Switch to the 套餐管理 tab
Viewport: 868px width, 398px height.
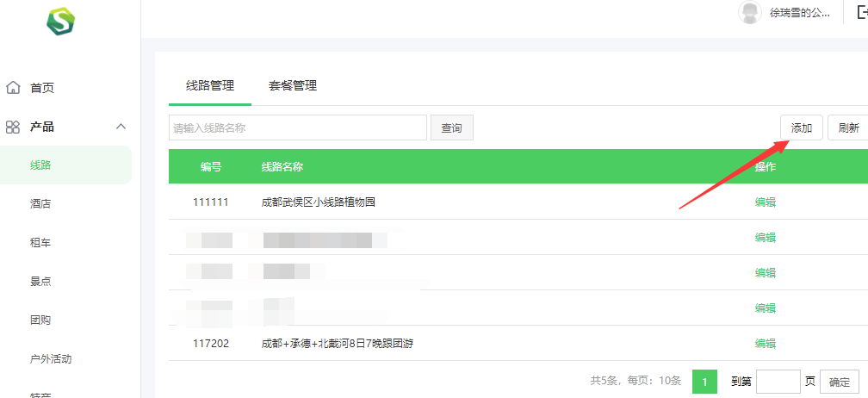[292, 85]
